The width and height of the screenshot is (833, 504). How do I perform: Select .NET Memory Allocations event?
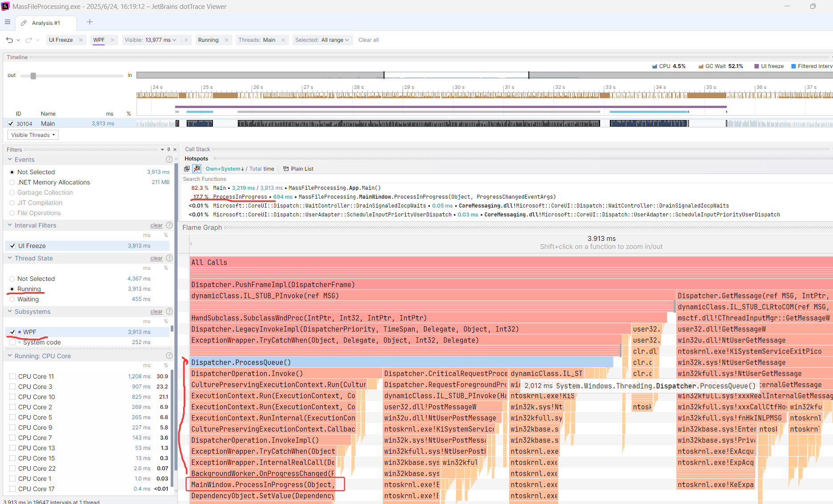pyautogui.click(x=12, y=182)
